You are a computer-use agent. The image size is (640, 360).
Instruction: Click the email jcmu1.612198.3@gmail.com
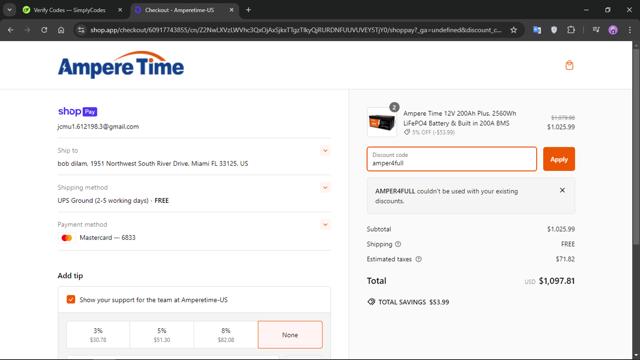point(98,127)
